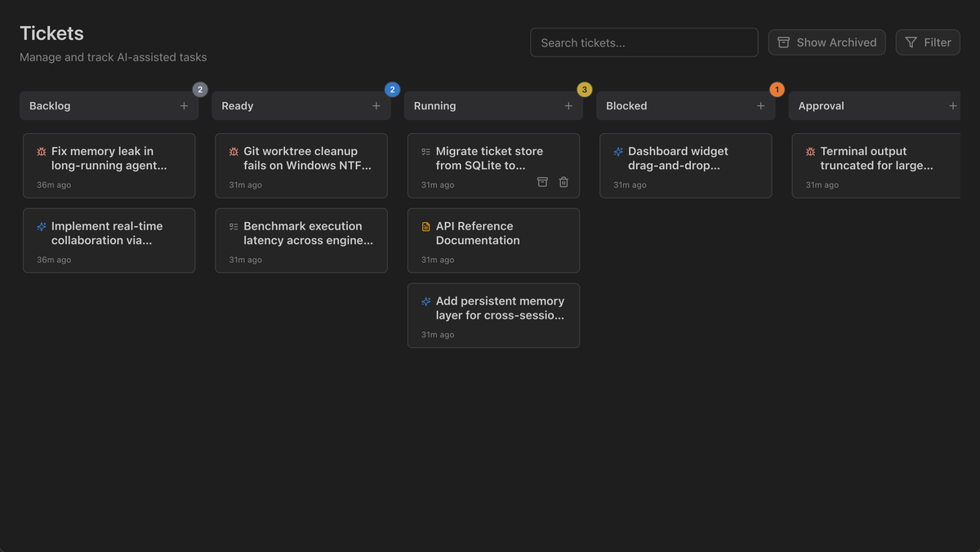Click the Search tickets input field
This screenshot has width=980, height=552.
click(644, 42)
